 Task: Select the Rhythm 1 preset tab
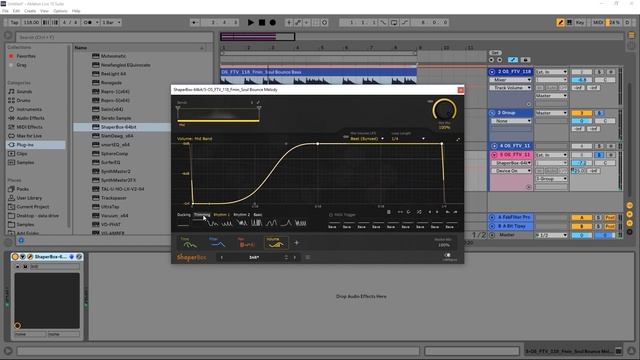pyautogui.click(x=222, y=215)
